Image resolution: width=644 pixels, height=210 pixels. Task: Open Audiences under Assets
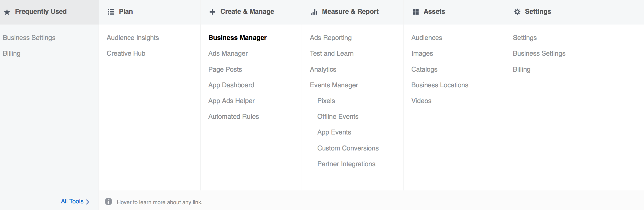(426, 38)
